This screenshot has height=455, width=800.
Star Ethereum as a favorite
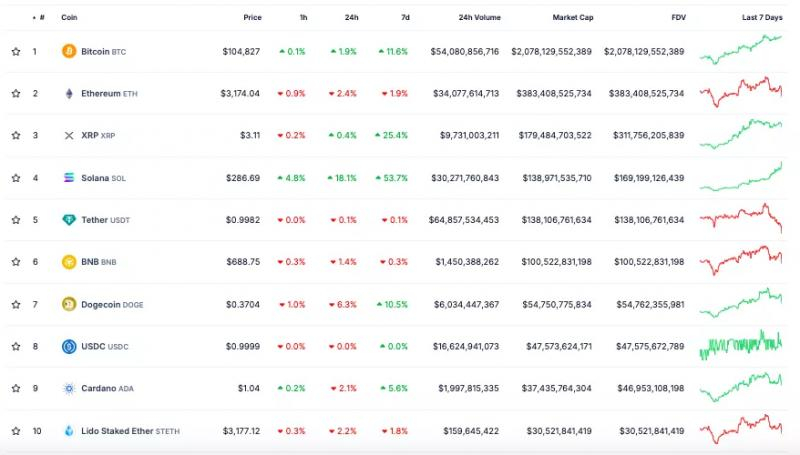[x=16, y=93]
